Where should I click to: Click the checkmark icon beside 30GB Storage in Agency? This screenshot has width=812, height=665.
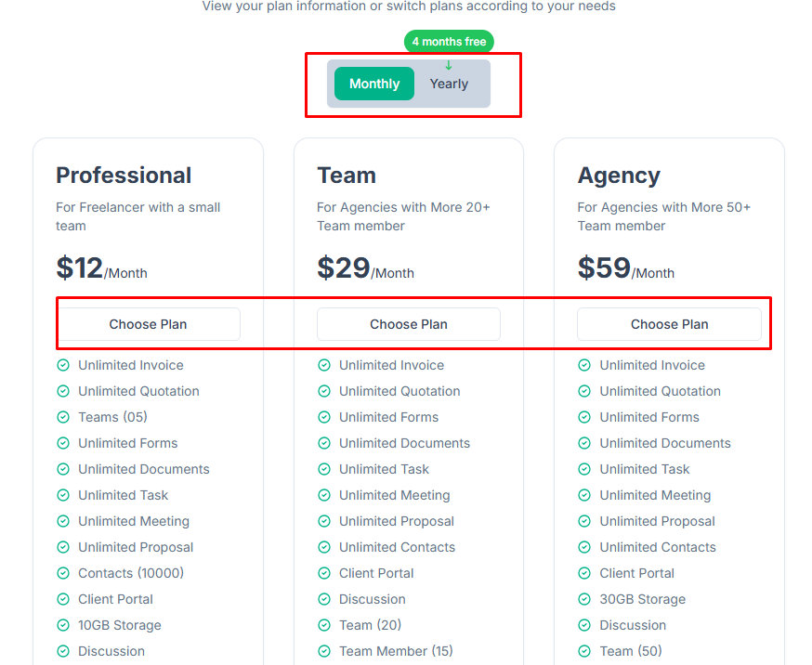pos(585,599)
